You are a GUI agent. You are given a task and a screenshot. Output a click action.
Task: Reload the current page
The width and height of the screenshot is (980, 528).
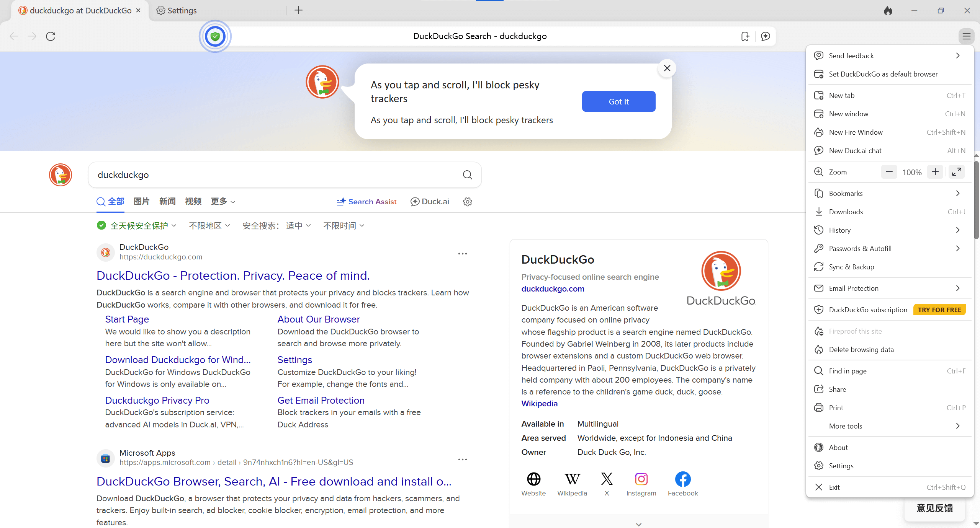click(51, 36)
